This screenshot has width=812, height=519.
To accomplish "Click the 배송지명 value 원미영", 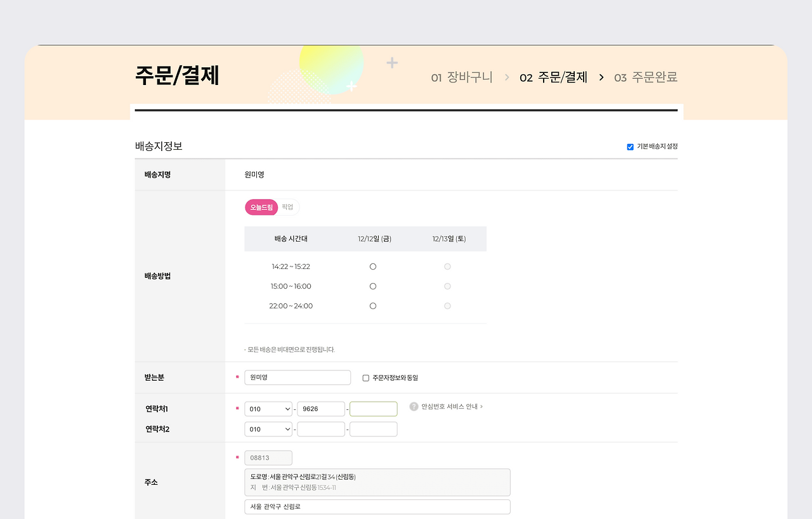I will click(x=254, y=174).
